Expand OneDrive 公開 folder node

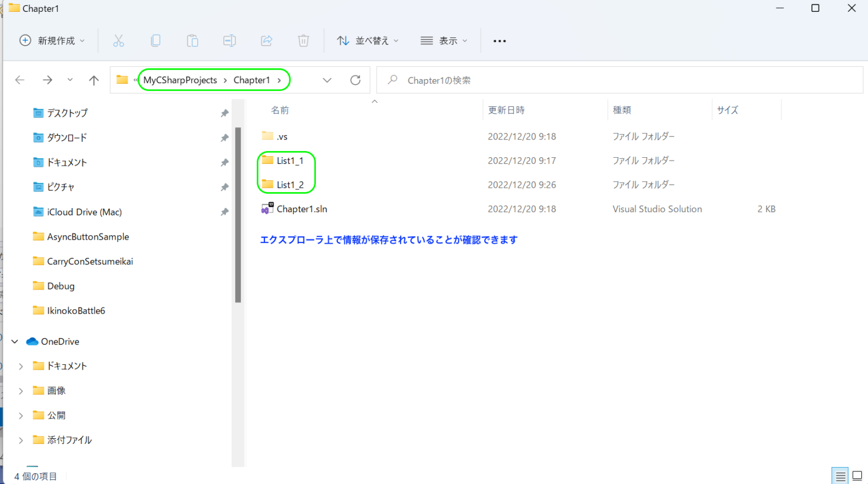(x=21, y=416)
